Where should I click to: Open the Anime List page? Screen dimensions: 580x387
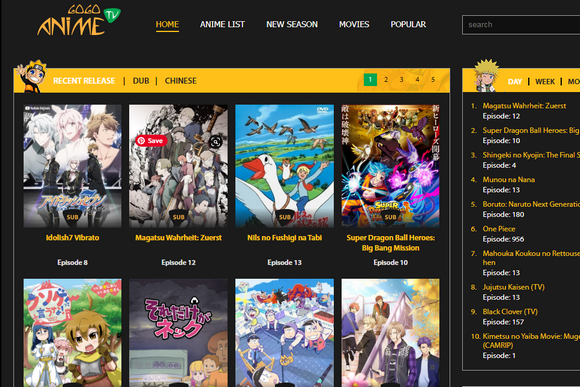click(222, 24)
